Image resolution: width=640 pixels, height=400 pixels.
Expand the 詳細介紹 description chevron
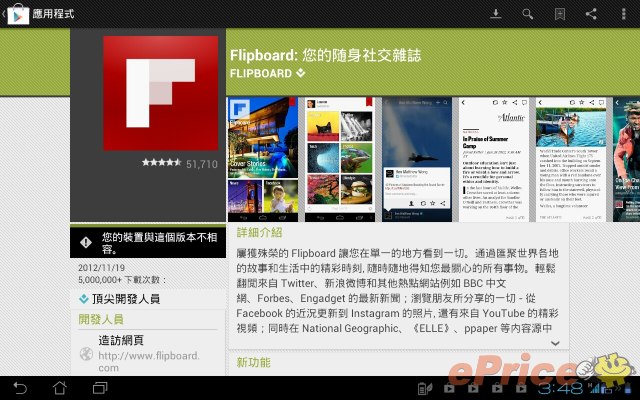[555, 342]
